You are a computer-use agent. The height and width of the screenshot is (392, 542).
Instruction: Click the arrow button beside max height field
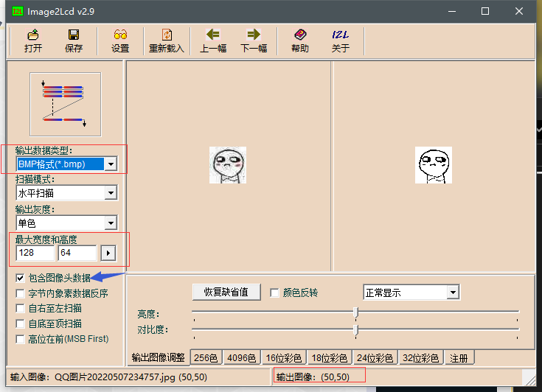[108, 253]
